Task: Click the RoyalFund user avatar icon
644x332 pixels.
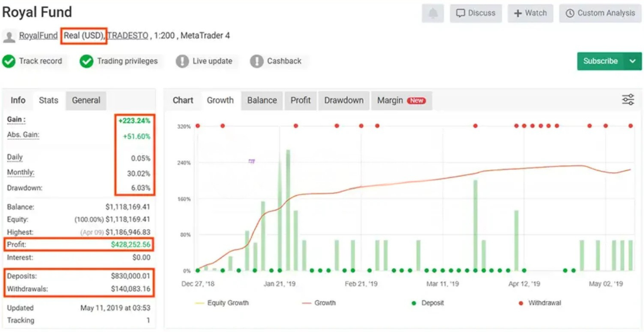Action: click(x=9, y=36)
